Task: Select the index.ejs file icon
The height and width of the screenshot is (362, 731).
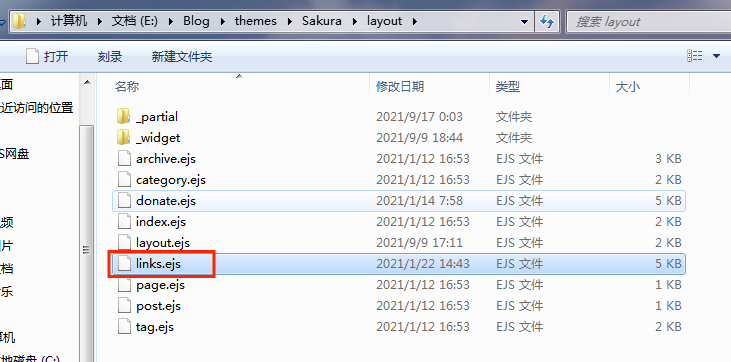Action: (124, 222)
